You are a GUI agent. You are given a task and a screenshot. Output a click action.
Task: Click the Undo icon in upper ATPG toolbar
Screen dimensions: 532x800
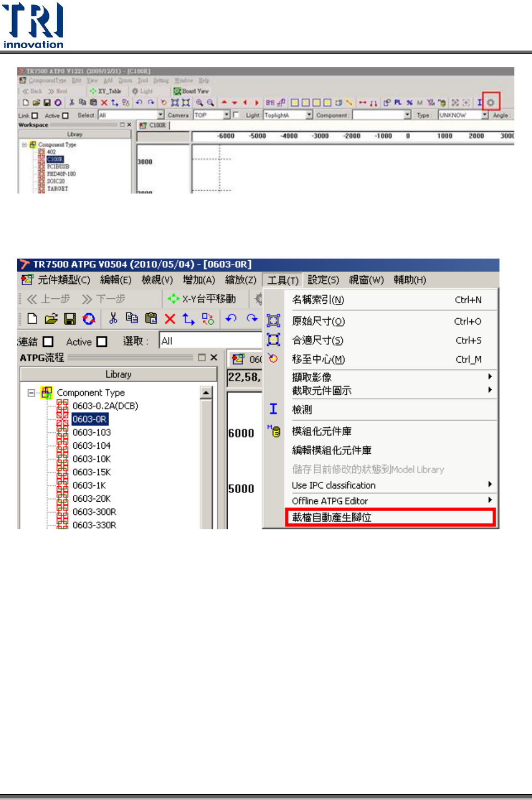point(139,103)
